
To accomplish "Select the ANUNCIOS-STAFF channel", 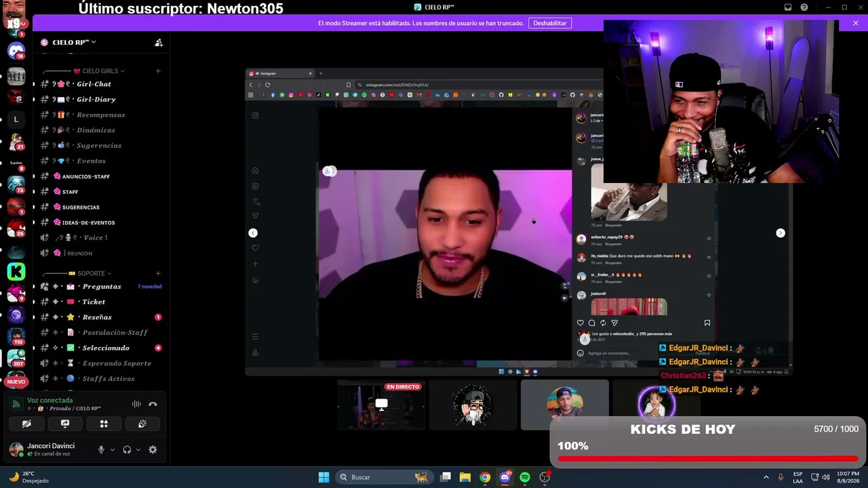I will click(x=100, y=176).
